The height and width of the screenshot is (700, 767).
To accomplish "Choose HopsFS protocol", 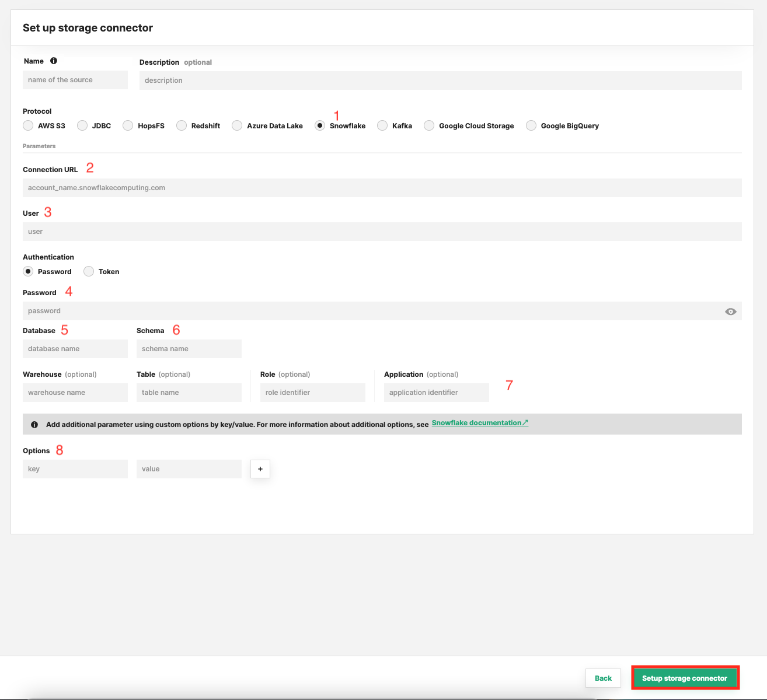I will click(128, 125).
